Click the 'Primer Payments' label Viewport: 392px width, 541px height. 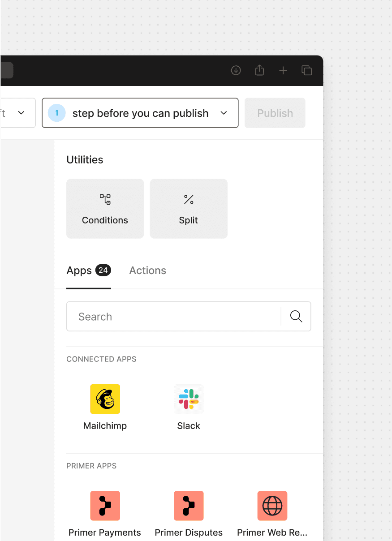pos(105,532)
